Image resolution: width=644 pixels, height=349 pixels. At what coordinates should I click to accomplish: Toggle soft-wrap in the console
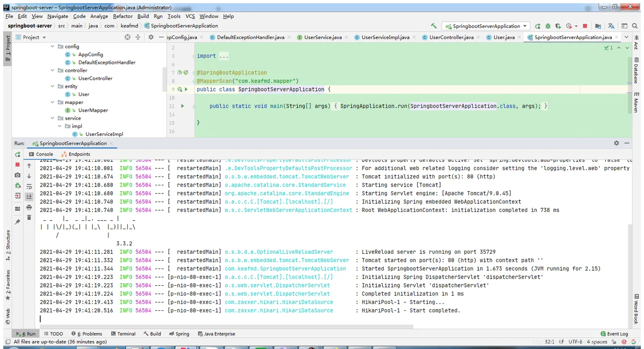[x=29, y=186]
